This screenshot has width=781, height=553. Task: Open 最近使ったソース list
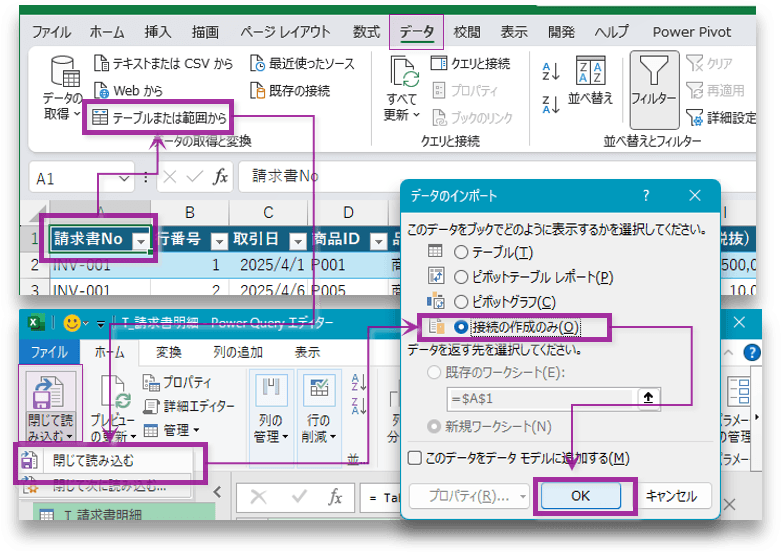click(302, 63)
